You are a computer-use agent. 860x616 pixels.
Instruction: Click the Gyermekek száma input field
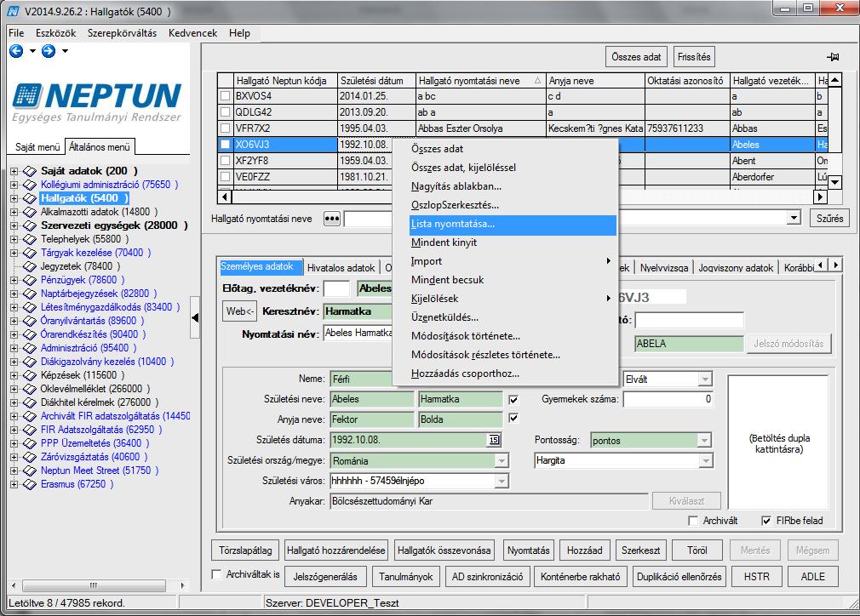pos(668,399)
